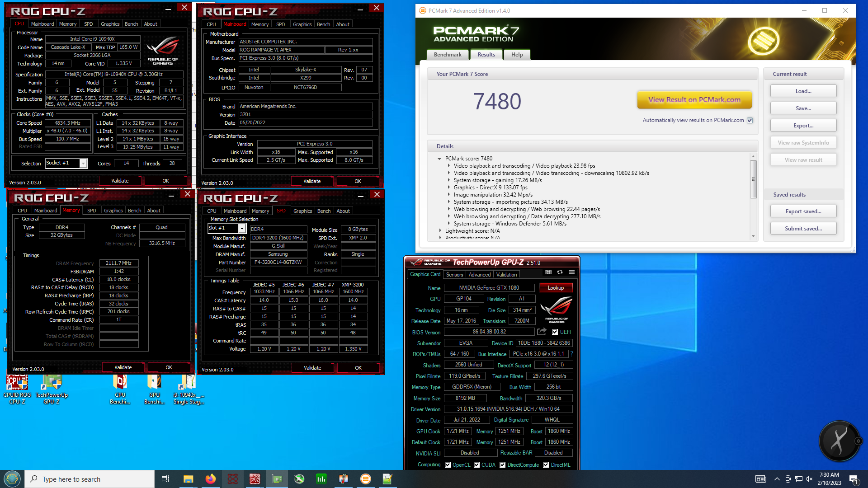Expand the Lightweight score: N/A node
Screen dimensions: 868x488
point(440,231)
